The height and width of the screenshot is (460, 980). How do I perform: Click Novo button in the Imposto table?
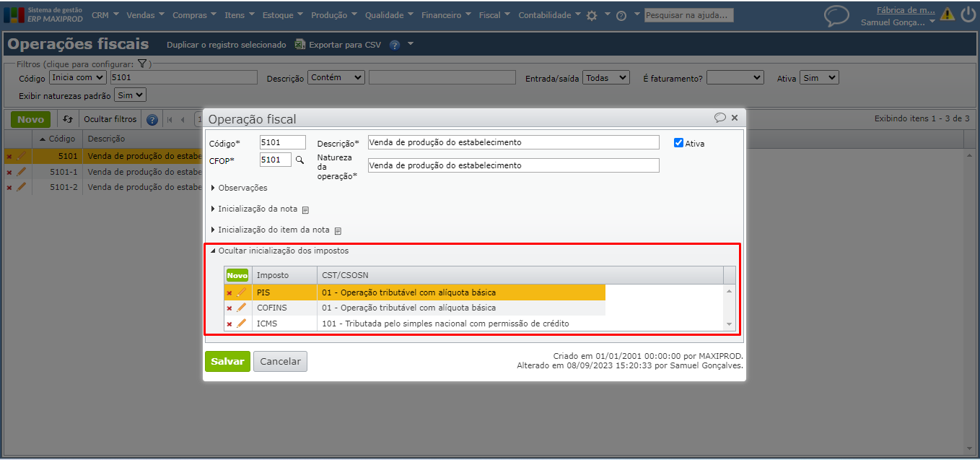pos(237,275)
